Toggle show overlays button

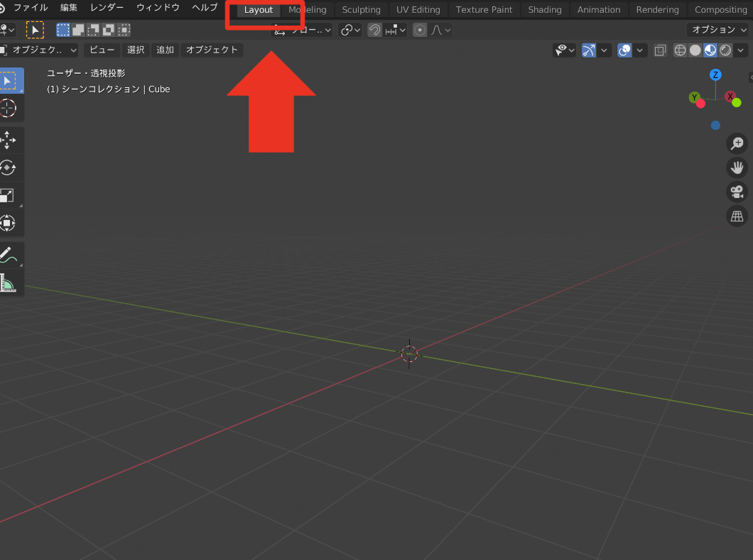click(624, 50)
